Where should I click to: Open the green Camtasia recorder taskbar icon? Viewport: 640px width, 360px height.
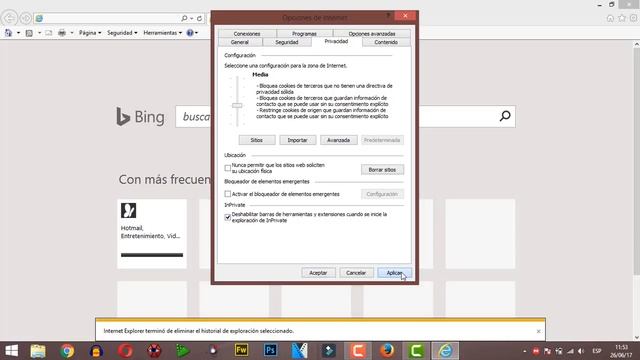pyautogui.click(x=416, y=351)
